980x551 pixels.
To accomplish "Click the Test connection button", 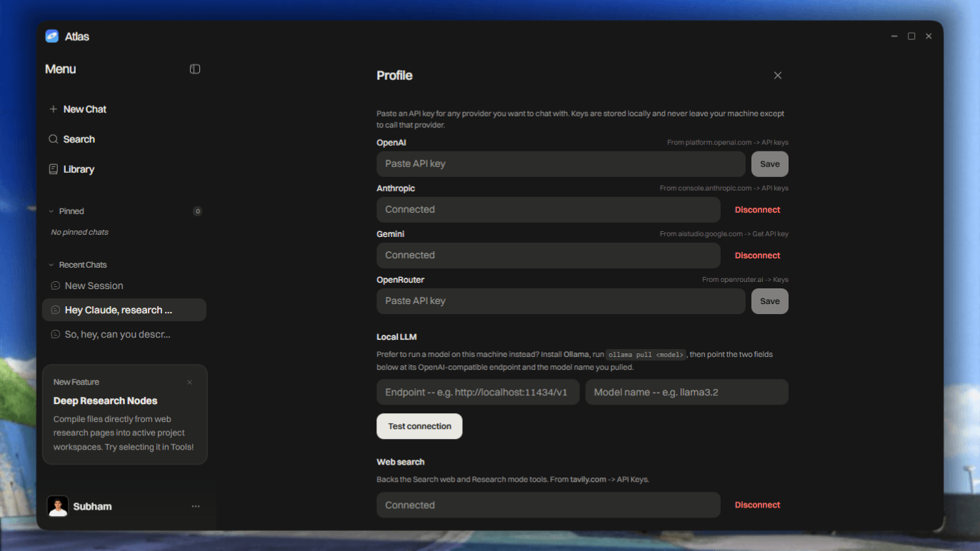I will click(419, 426).
